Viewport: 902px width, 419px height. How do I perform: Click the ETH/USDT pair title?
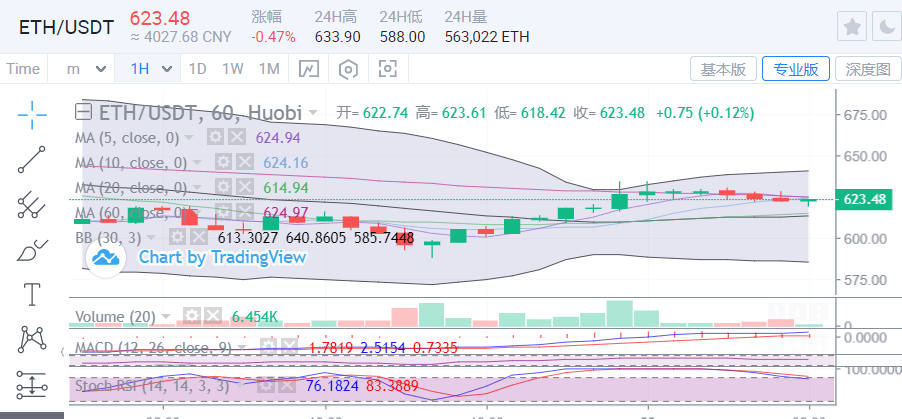(x=66, y=27)
